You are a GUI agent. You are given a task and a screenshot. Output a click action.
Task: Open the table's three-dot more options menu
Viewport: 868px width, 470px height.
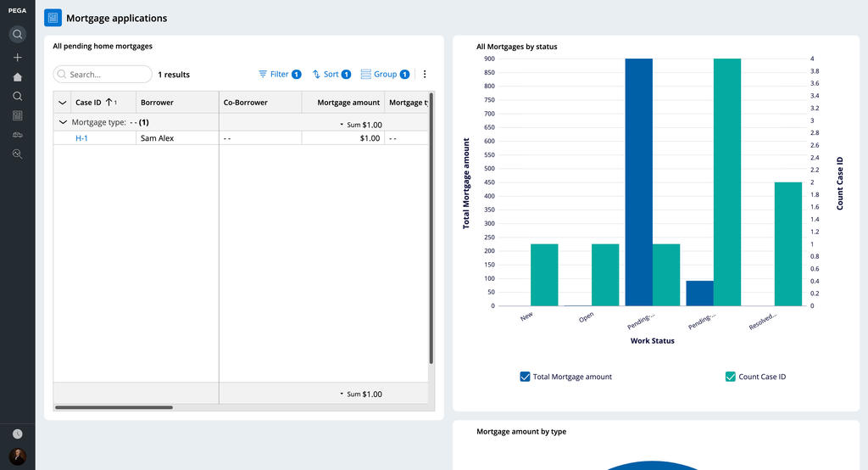[x=425, y=75]
